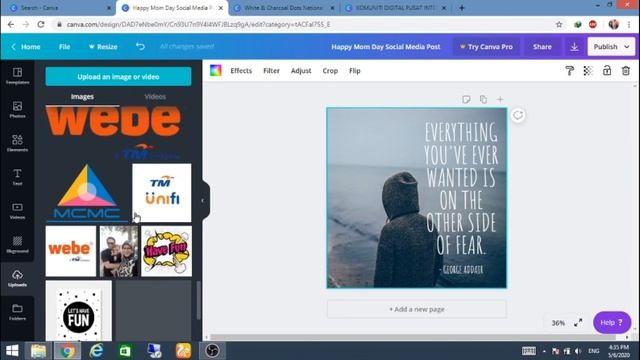Open the Filter option
The height and width of the screenshot is (360, 640).
[x=271, y=71]
